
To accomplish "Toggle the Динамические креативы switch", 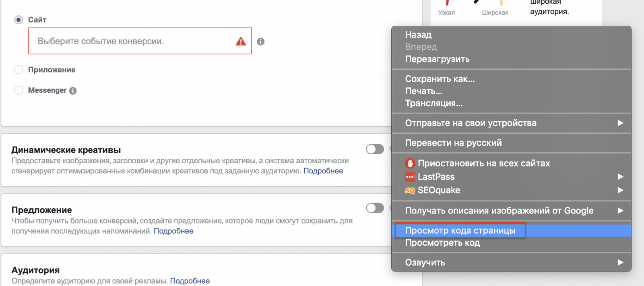I will tap(375, 149).
